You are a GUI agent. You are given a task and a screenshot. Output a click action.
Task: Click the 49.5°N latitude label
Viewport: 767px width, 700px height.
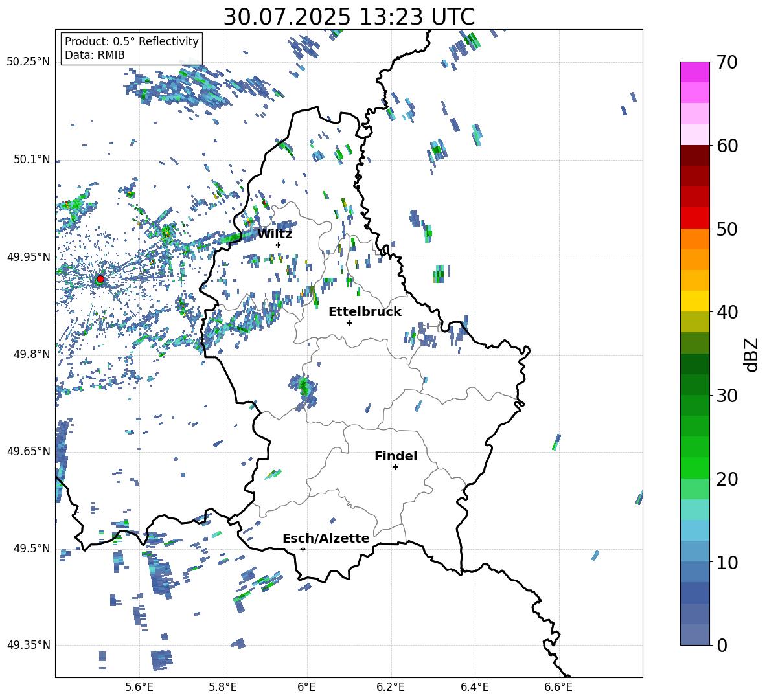[x=32, y=548]
